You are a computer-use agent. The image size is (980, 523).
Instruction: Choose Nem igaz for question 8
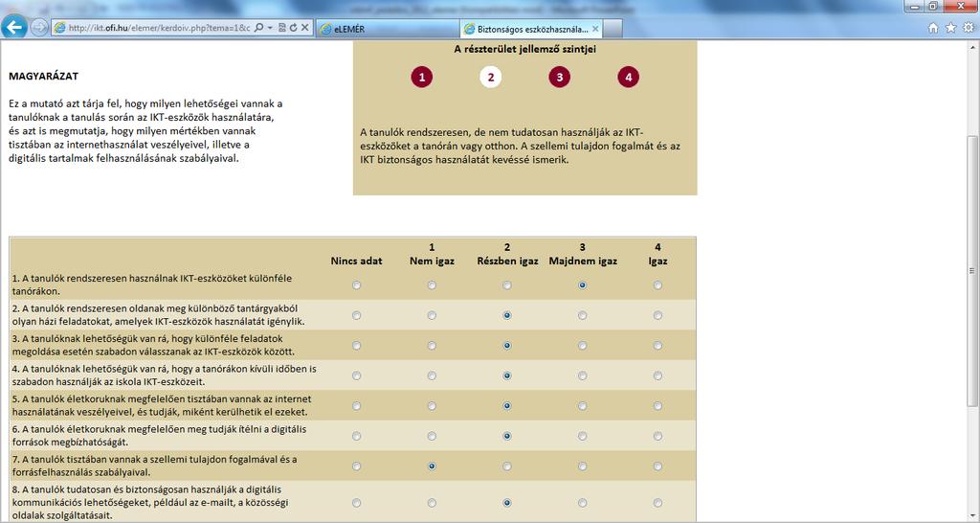(x=432, y=503)
